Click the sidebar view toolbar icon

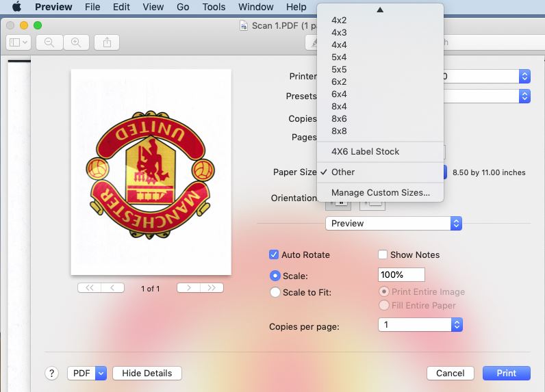click(x=18, y=42)
